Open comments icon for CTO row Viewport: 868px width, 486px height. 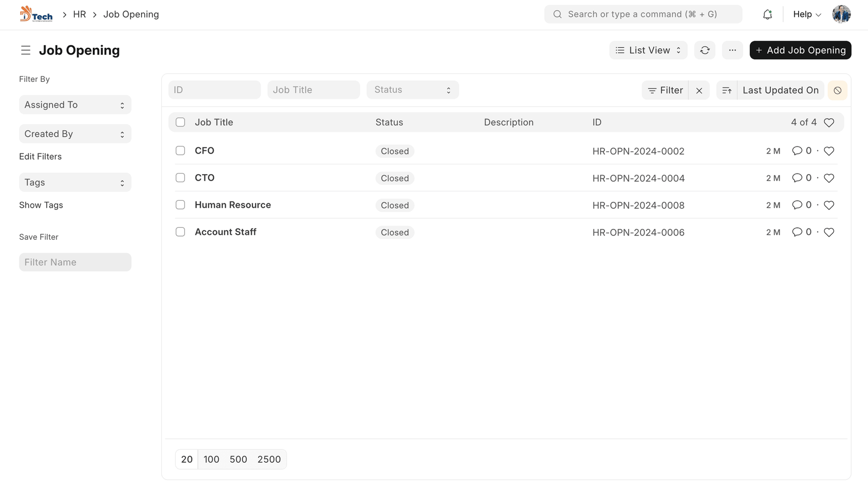tap(797, 178)
